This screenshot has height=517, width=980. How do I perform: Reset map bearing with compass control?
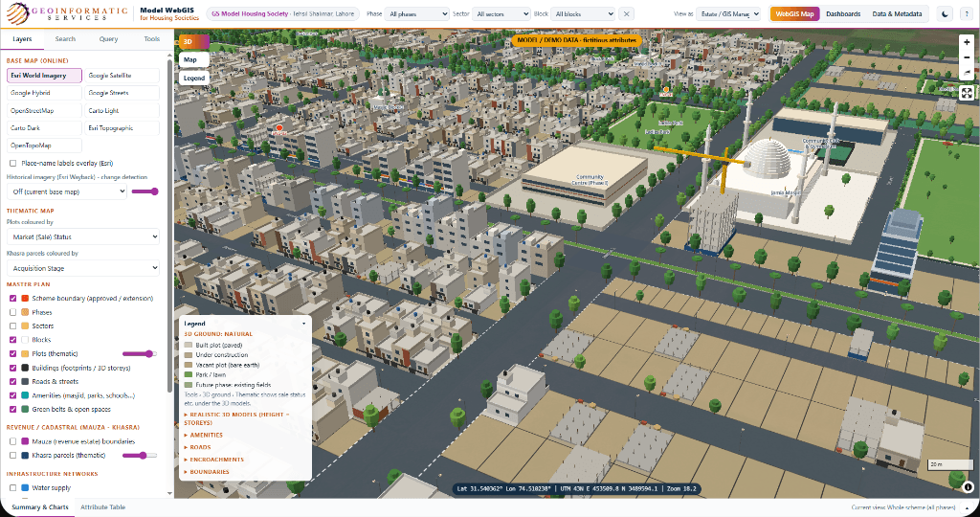pos(967,73)
